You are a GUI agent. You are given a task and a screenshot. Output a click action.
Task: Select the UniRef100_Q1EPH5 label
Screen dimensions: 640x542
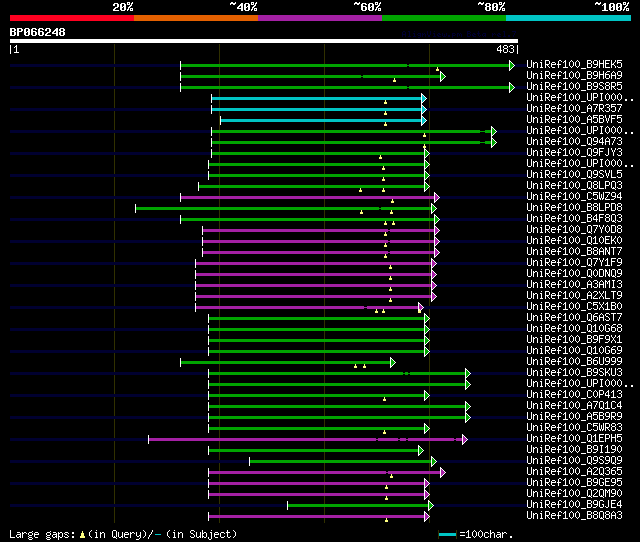[x=574, y=439]
